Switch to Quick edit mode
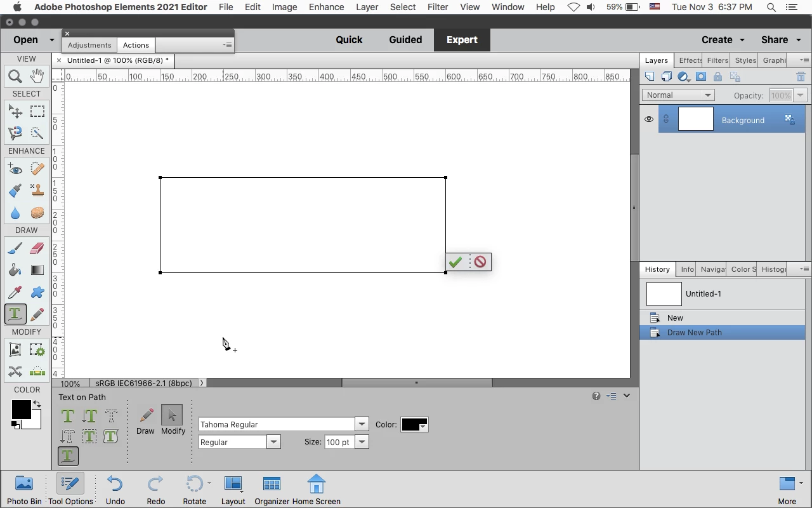The width and height of the screenshot is (812, 508). coord(349,39)
